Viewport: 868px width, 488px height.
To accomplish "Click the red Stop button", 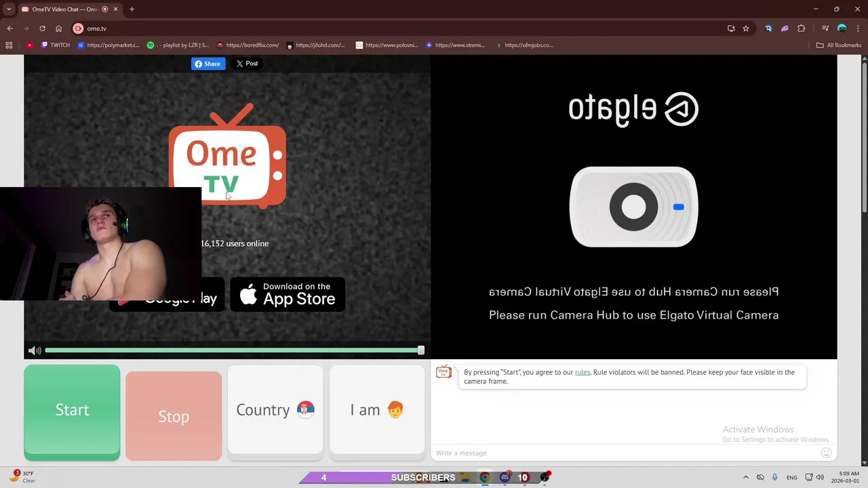I will tap(174, 416).
